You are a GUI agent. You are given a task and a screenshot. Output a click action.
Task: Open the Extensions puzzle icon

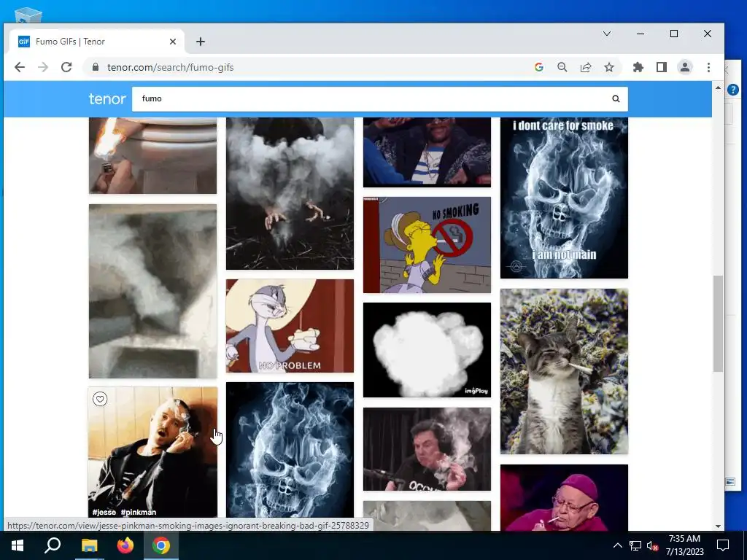(x=638, y=67)
